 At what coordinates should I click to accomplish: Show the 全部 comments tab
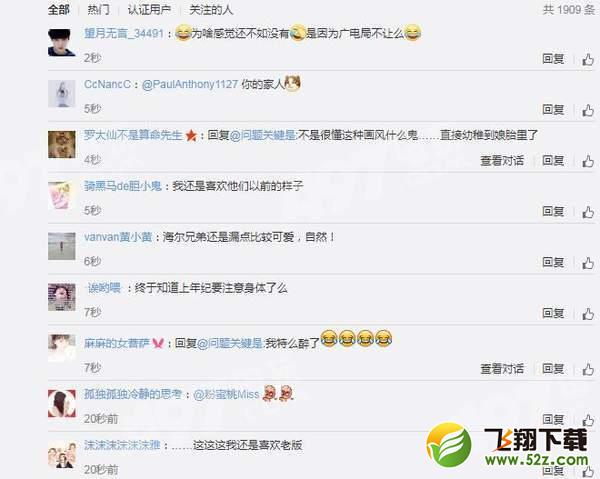59,10
